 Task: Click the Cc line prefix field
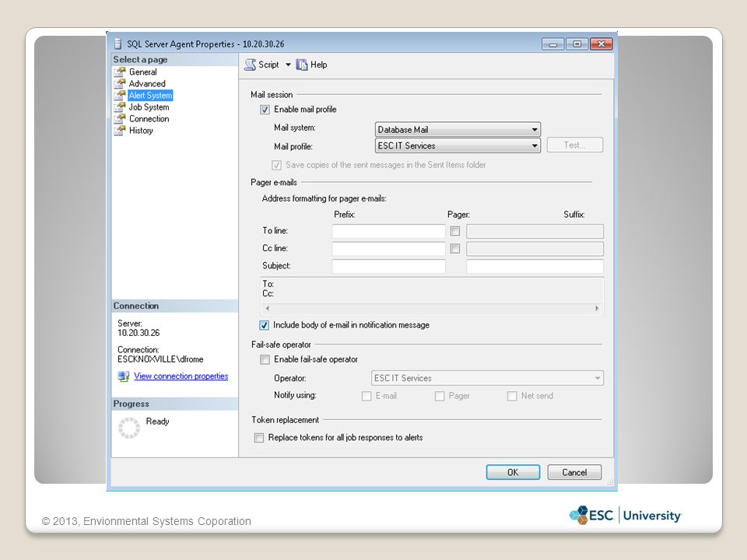[389, 249]
